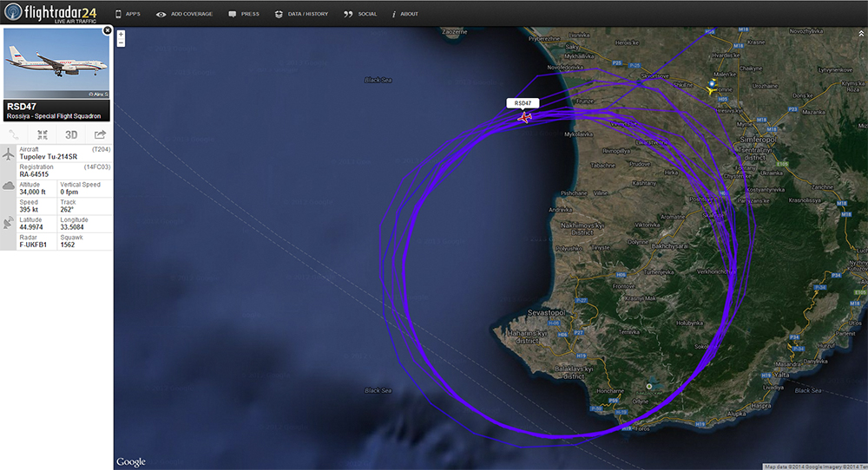868x470 pixels.
Task: Click the yellow aircraft icon near Simferopol airport
Action: [712, 91]
